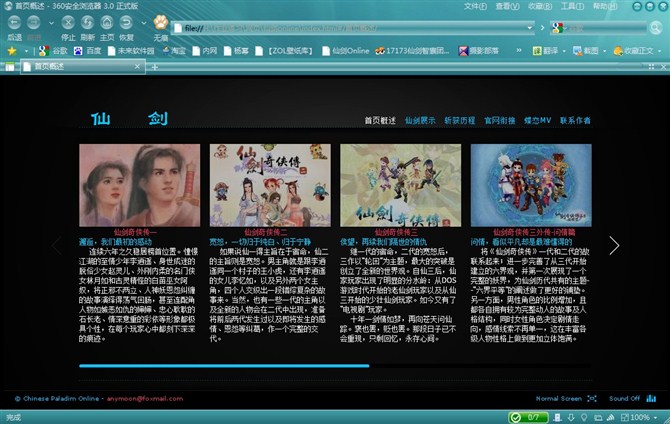Expand favorites star dropdown arrow

click(x=26, y=51)
